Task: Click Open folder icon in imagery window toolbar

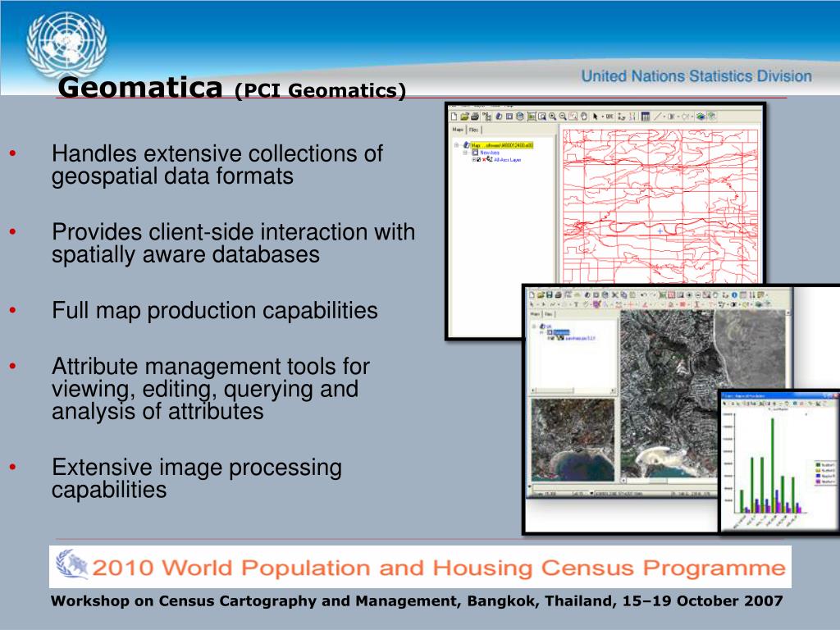Action: coord(541,294)
